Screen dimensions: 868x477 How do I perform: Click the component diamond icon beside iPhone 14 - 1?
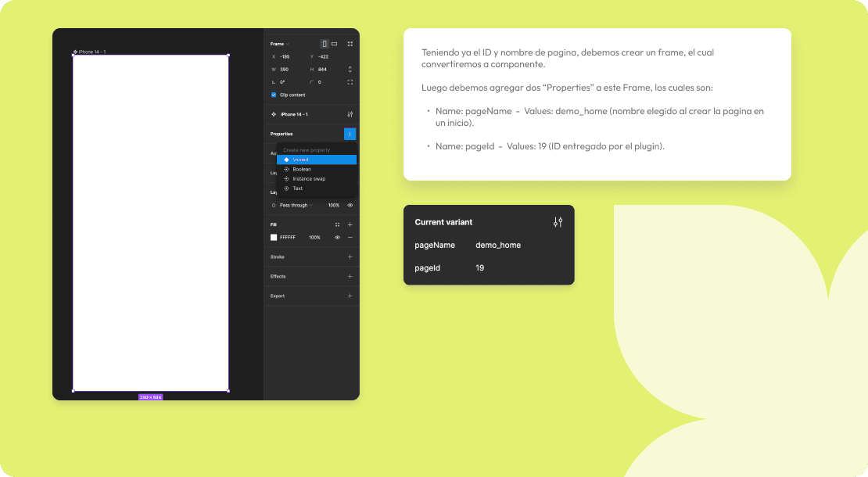(x=272, y=113)
